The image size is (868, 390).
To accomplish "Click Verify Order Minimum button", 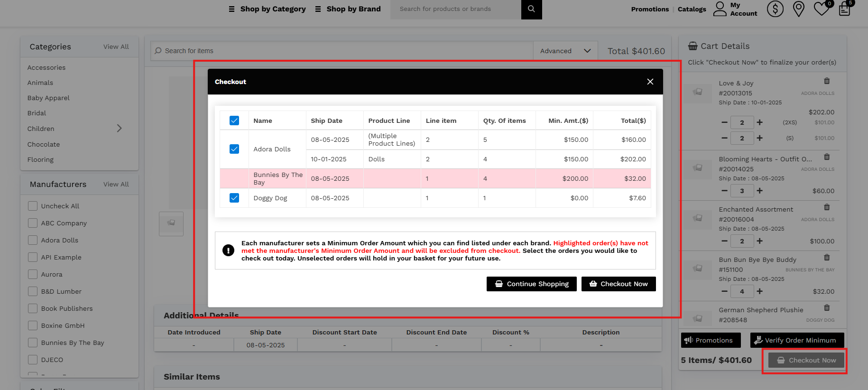I will tap(797, 340).
